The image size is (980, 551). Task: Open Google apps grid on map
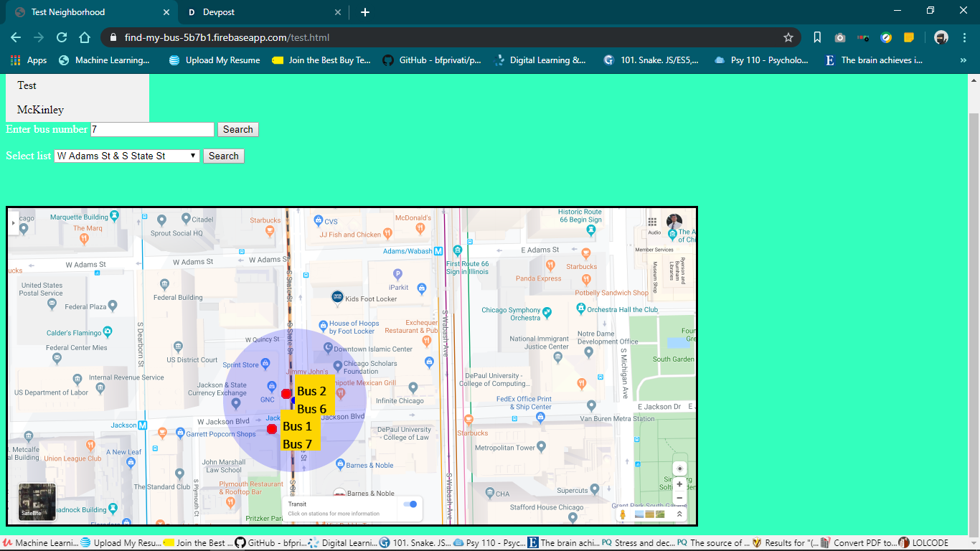click(652, 222)
